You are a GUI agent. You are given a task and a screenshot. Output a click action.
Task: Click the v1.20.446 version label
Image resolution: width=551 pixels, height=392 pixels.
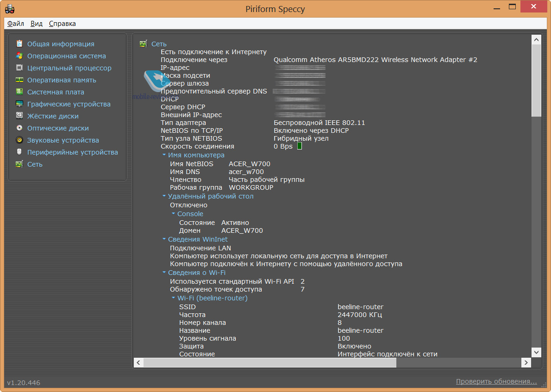[x=24, y=383]
